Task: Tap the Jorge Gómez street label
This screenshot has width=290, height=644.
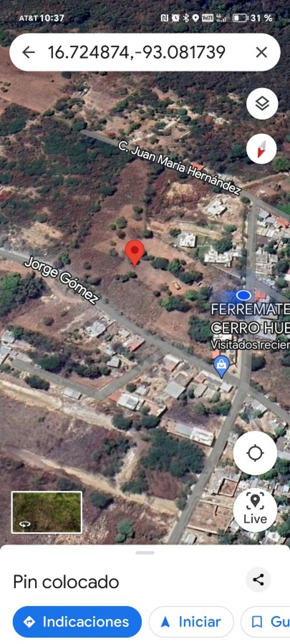Action: pyautogui.click(x=62, y=281)
